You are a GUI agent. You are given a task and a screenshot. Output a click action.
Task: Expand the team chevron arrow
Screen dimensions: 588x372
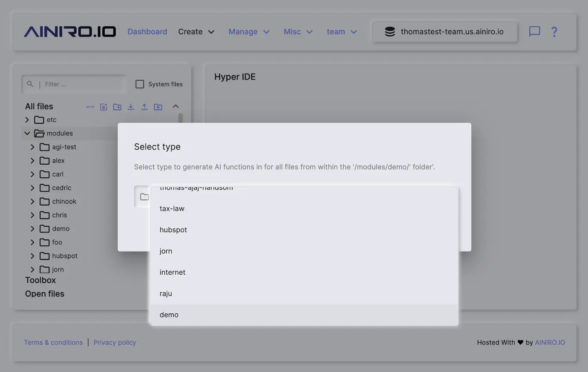pos(354,32)
